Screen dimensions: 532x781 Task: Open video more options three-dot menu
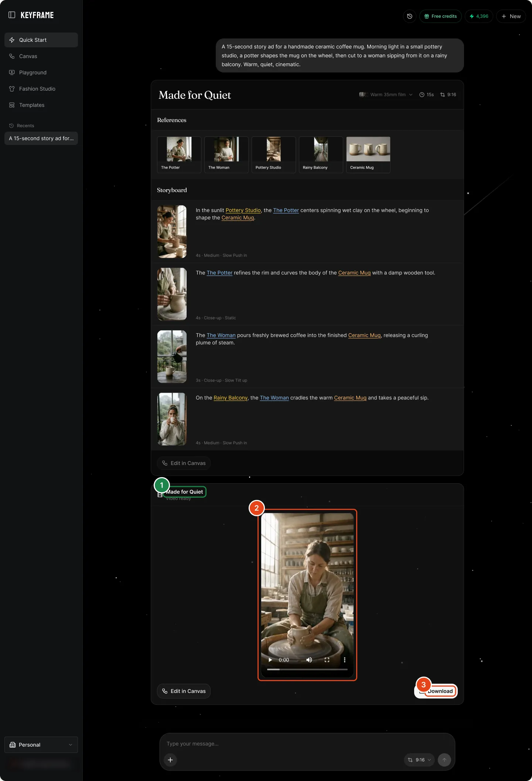345,660
